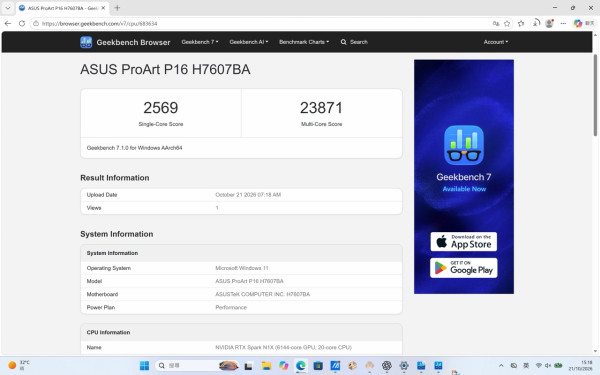Click the Microsoft Windows 11 value
Image resolution: width=600 pixels, height=375 pixels.
[x=242, y=268]
